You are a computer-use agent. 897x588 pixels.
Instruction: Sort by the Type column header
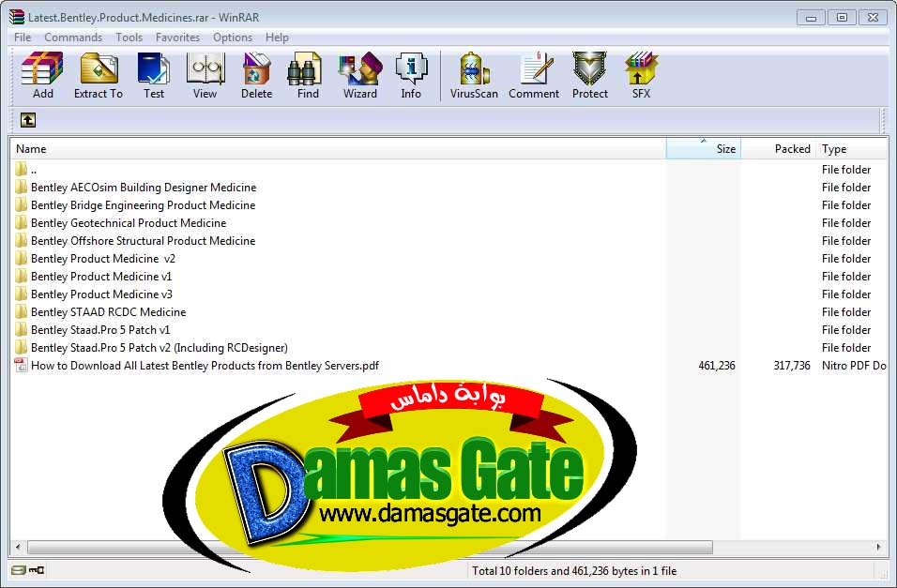(852, 149)
